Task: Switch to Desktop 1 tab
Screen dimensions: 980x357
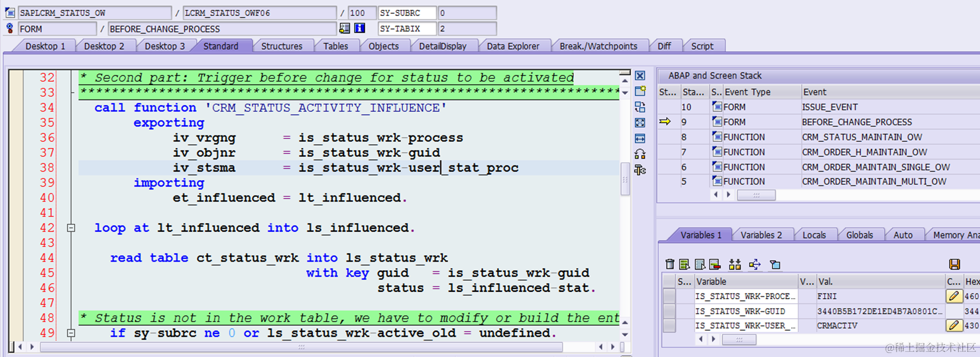Action: [x=45, y=46]
